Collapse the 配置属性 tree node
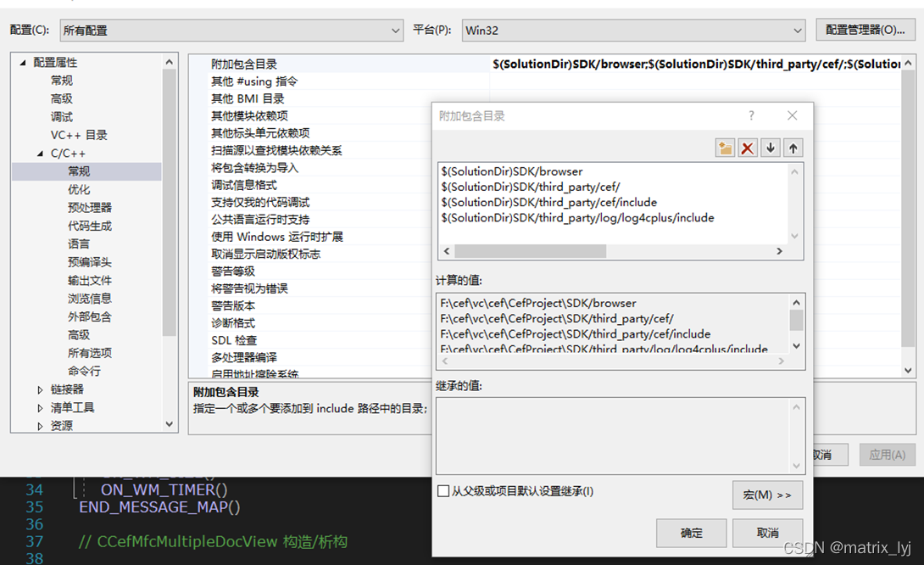This screenshot has width=924, height=565. point(23,63)
